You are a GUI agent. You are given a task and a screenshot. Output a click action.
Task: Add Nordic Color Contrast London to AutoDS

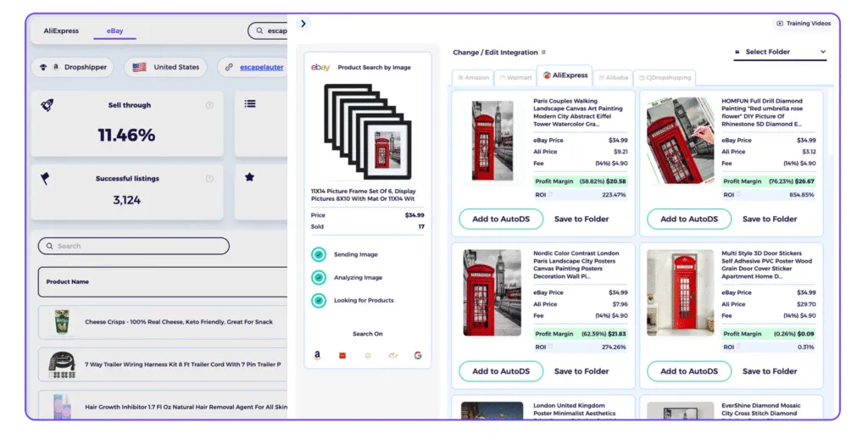coord(501,371)
